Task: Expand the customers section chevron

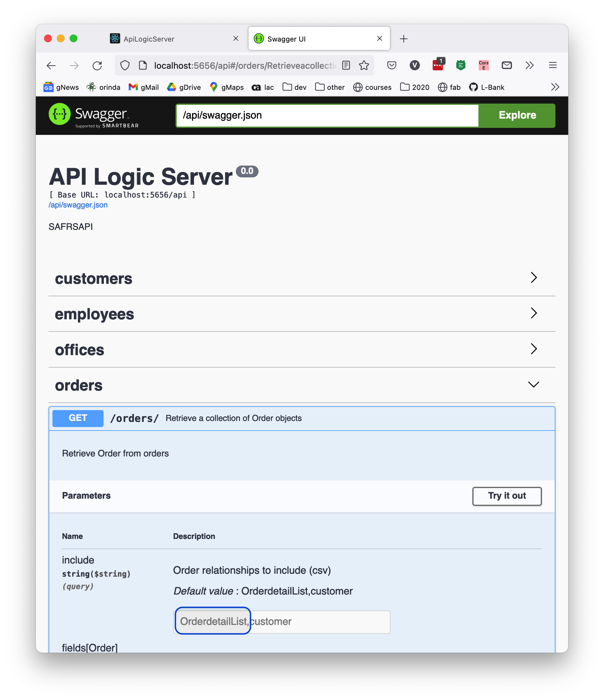Action: click(533, 278)
